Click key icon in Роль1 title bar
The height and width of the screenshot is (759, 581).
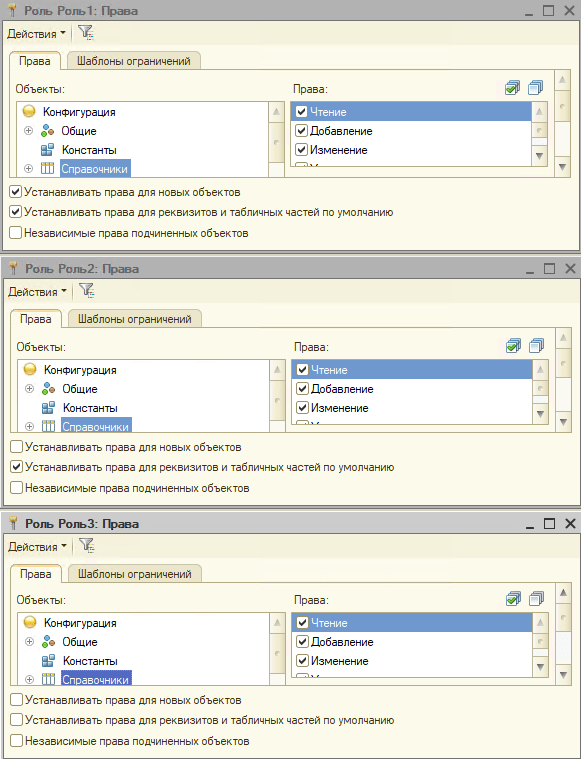(13, 10)
